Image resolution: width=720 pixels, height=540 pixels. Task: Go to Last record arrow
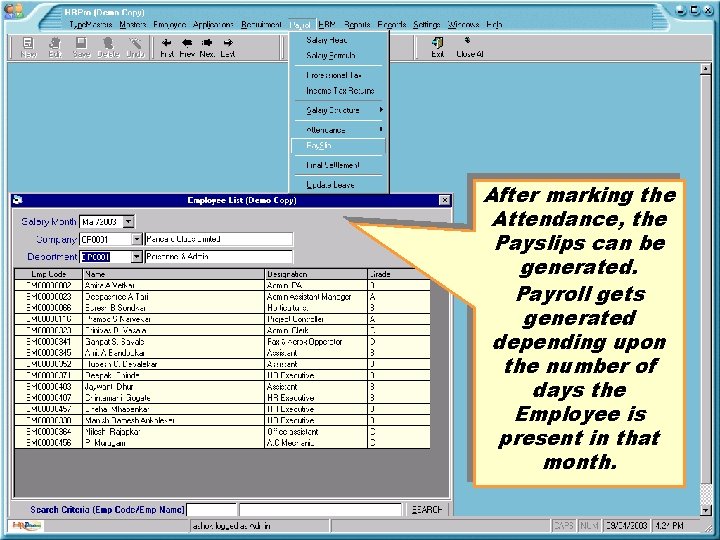coord(228,43)
